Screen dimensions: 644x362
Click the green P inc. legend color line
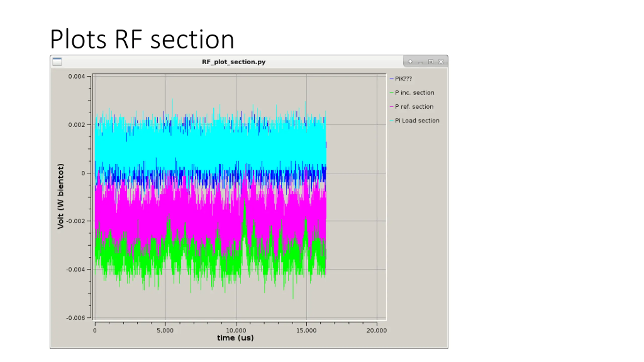[391, 93]
